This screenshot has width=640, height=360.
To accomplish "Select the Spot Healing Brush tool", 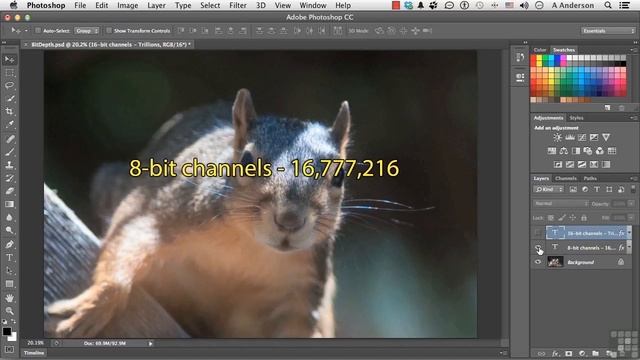I will pos(9,139).
